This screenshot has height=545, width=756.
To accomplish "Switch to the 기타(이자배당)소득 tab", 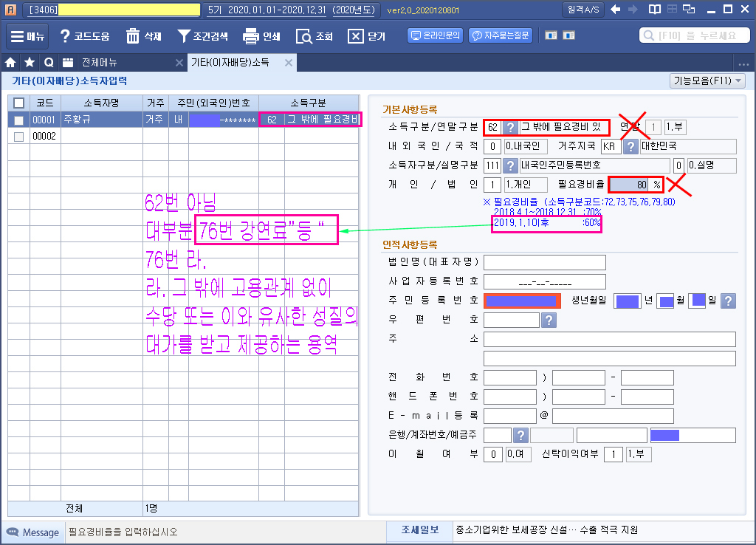I will (x=230, y=62).
